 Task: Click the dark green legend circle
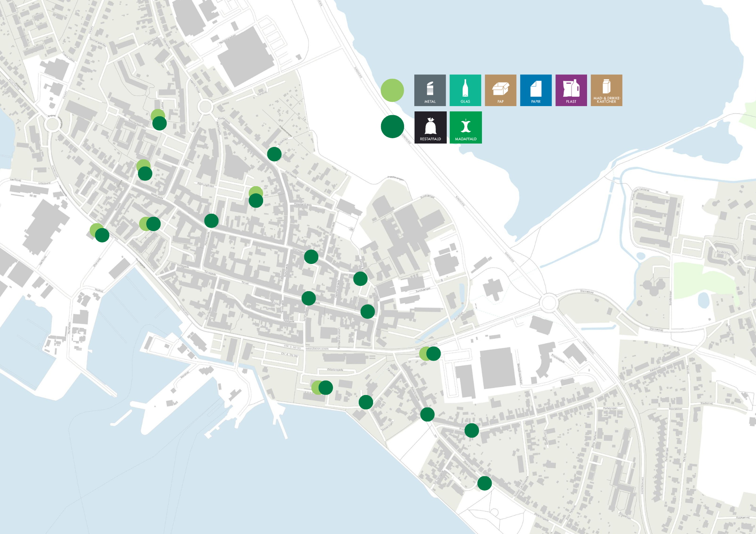click(x=392, y=127)
